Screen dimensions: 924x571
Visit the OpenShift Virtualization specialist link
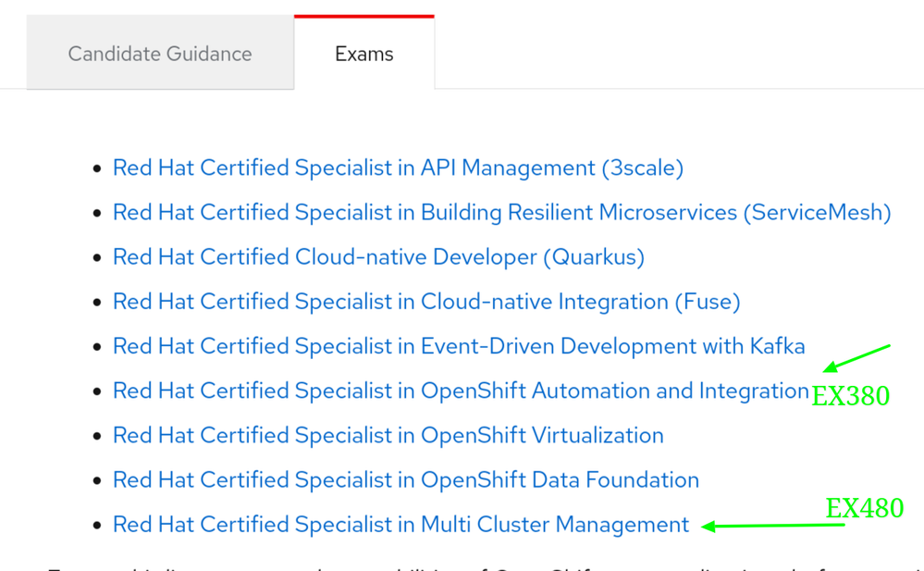click(388, 435)
